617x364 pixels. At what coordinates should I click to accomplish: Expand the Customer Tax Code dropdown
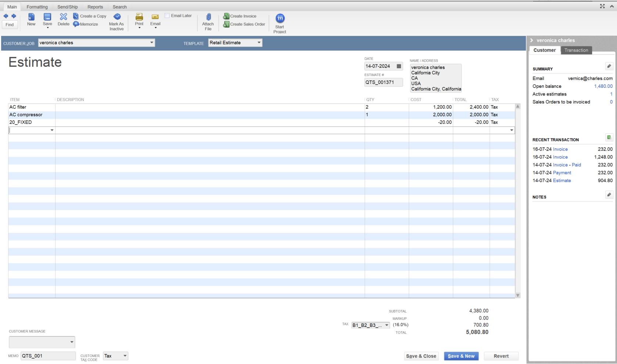pyautogui.click(x=125, y=356)
